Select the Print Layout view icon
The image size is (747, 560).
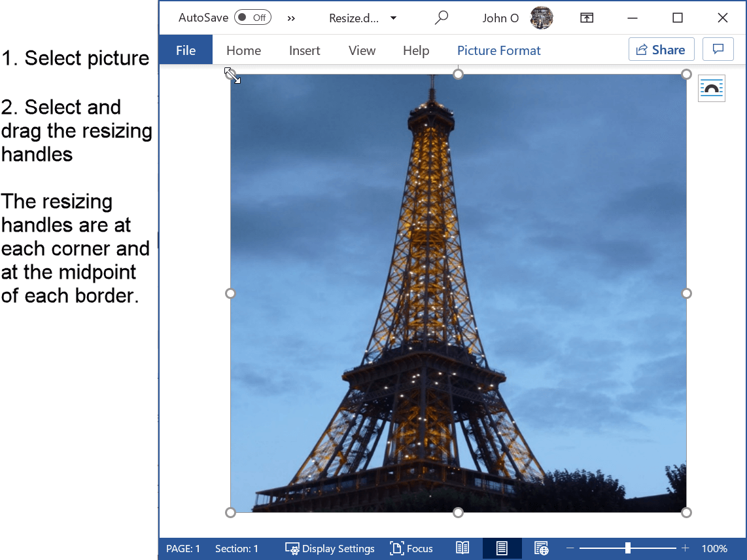click(x=501, y=548)
